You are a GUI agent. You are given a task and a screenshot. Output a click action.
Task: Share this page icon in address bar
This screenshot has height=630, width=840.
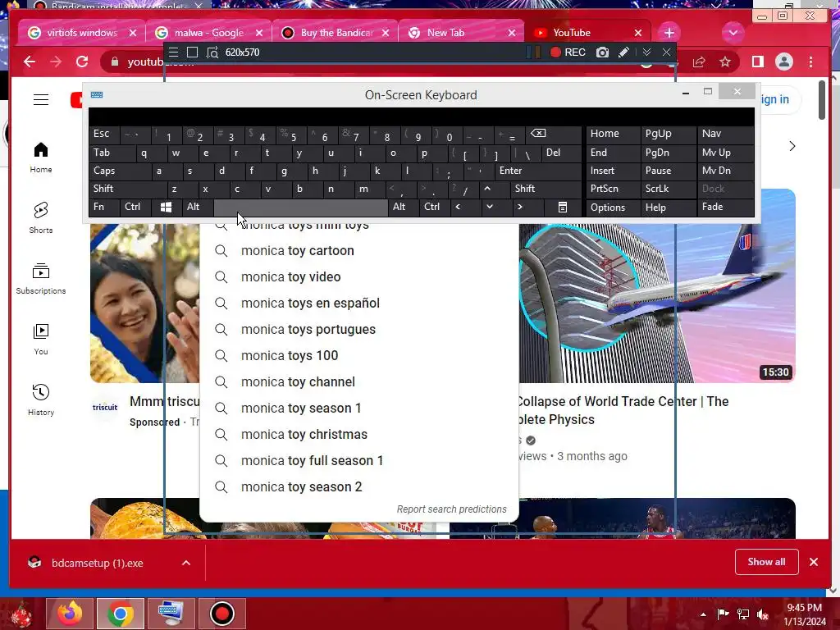coord(699,62)
